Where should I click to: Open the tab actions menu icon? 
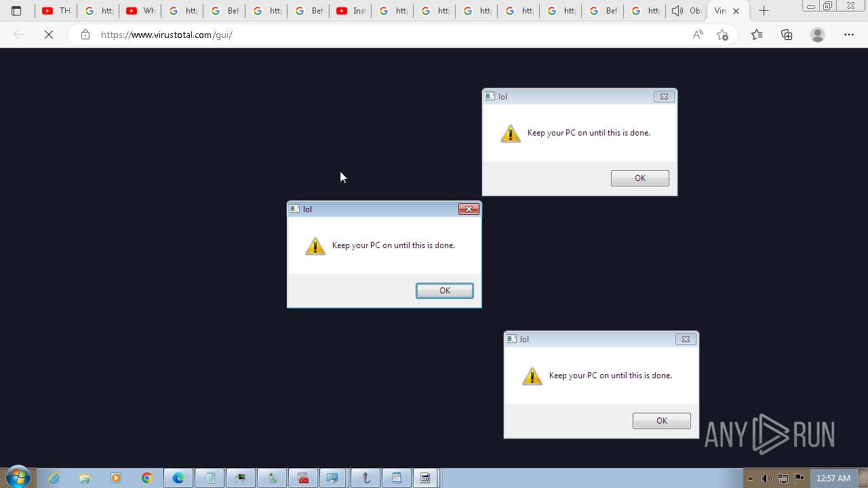pos(16,11)
